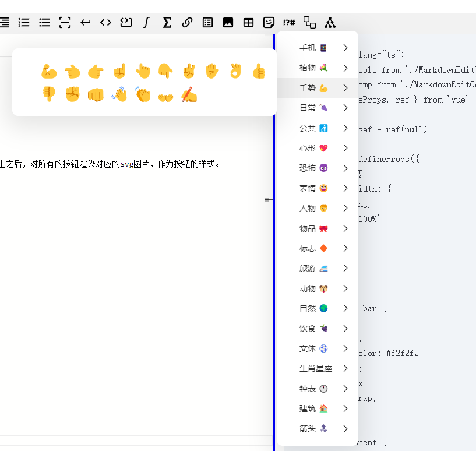Click the sigma formula toolbar icon
476x451 pixels.
pos(167,23)
